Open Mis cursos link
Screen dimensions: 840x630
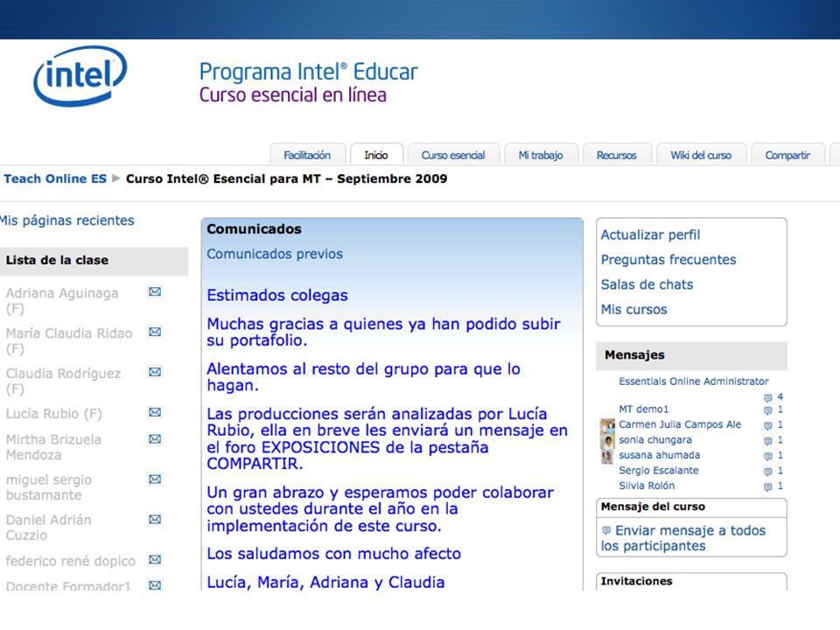click(x=633, y=309)
